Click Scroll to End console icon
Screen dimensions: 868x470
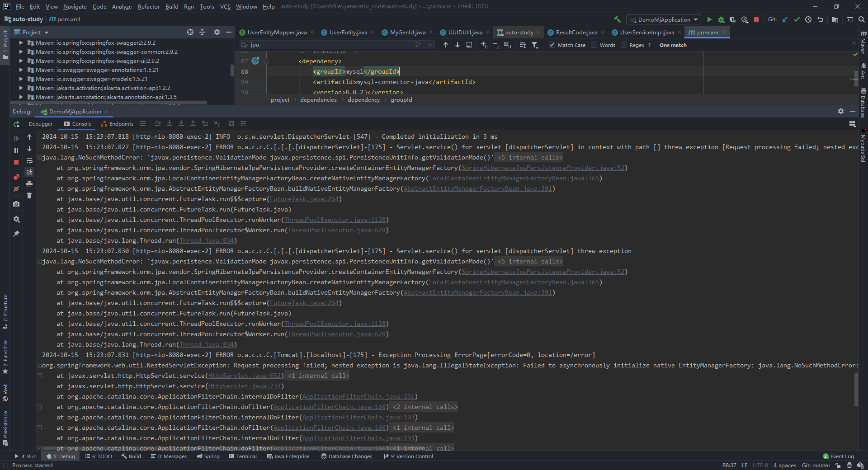[29, 172]
